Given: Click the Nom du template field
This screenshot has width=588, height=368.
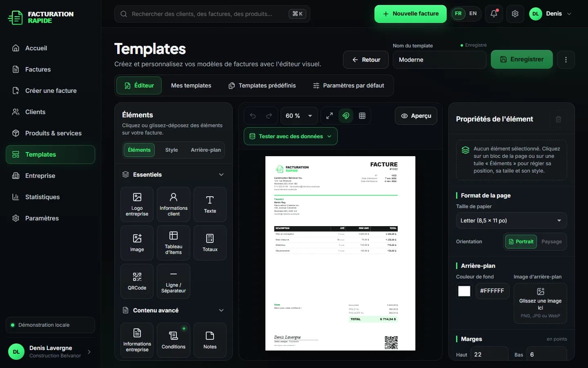Looking at the screenshot, I should (x=439, y=60).
